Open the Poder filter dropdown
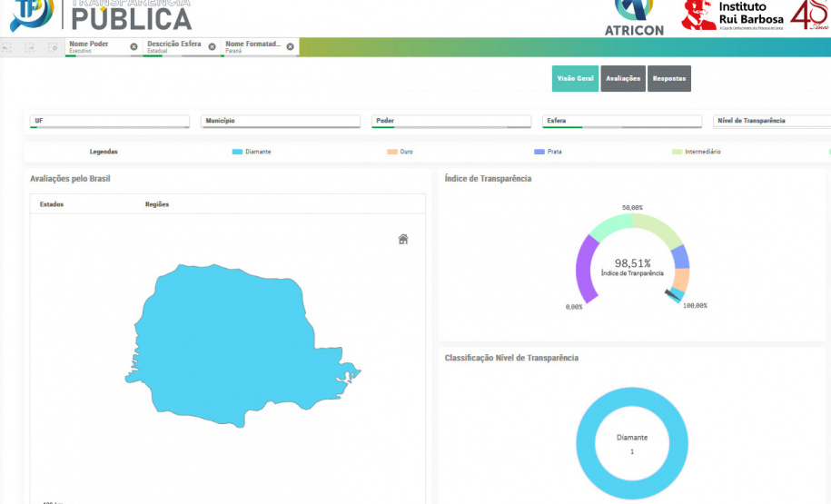 (x=450, y=121)
